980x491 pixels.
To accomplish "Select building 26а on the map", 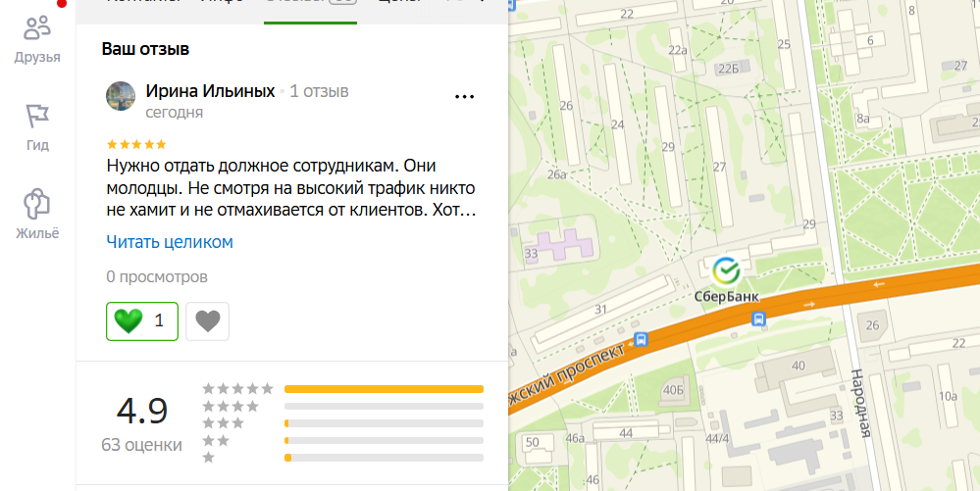I will [556, 174].
